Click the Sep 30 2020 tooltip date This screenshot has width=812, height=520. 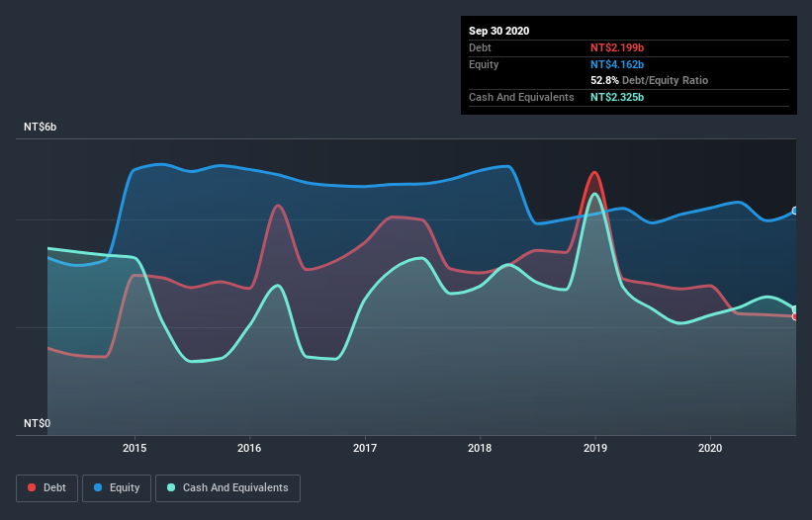(499, 31)
